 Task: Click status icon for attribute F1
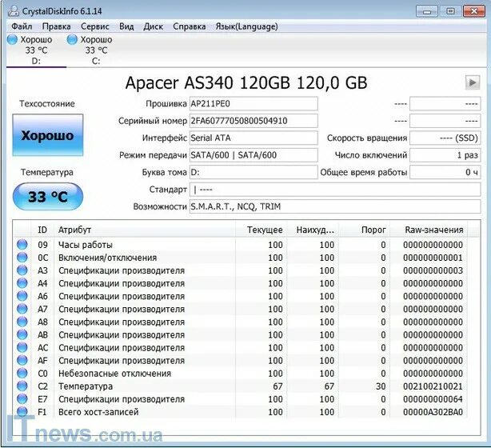tap(22, 412)
